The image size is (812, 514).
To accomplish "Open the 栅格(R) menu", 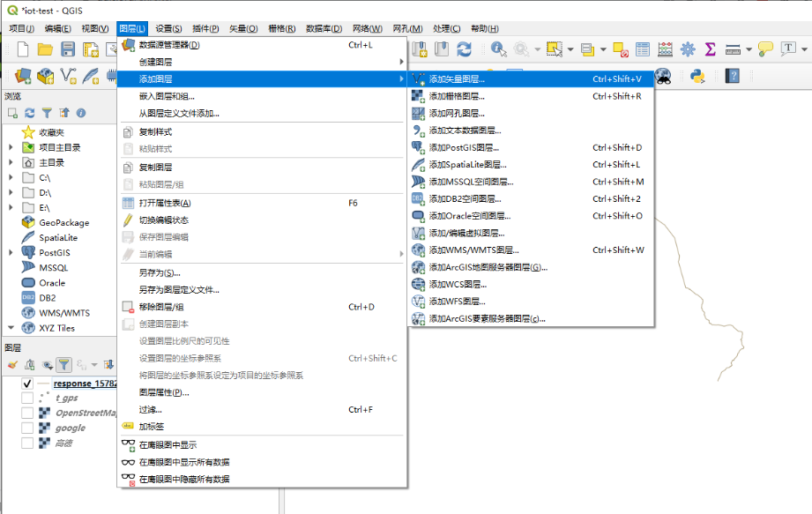I will (x=282, y=28).
